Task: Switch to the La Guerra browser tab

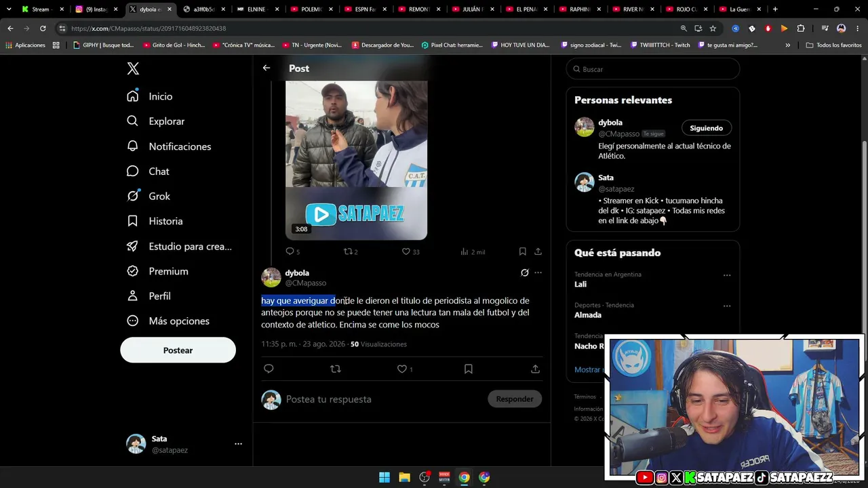Action: (739, 9)
